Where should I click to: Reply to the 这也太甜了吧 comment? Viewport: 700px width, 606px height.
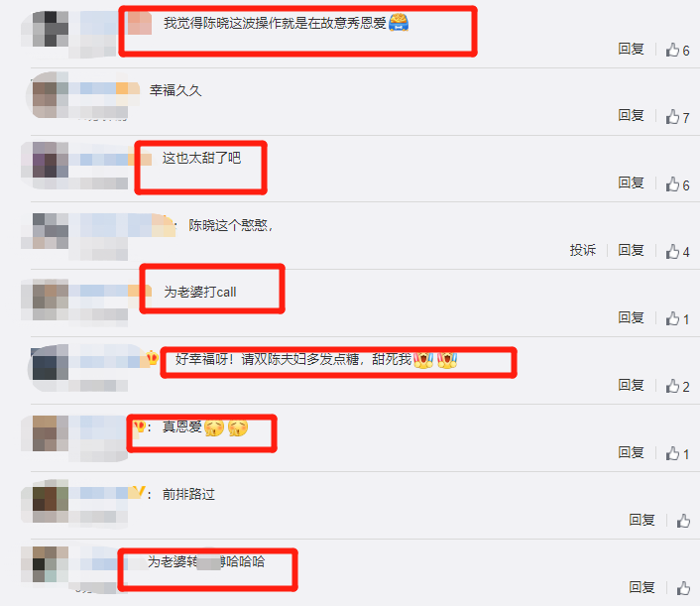pyautogui.click(x=631, y=182)
